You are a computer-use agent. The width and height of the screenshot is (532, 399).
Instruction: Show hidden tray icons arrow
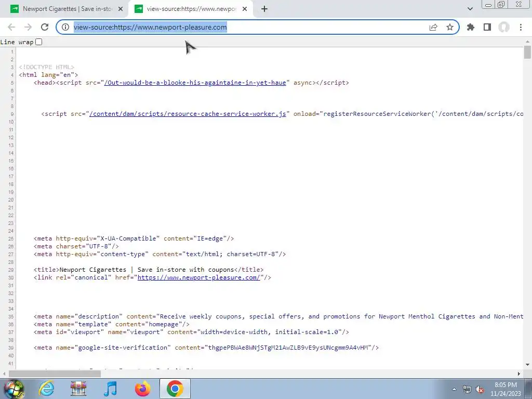pyautogui.click(x=454, y=390)
